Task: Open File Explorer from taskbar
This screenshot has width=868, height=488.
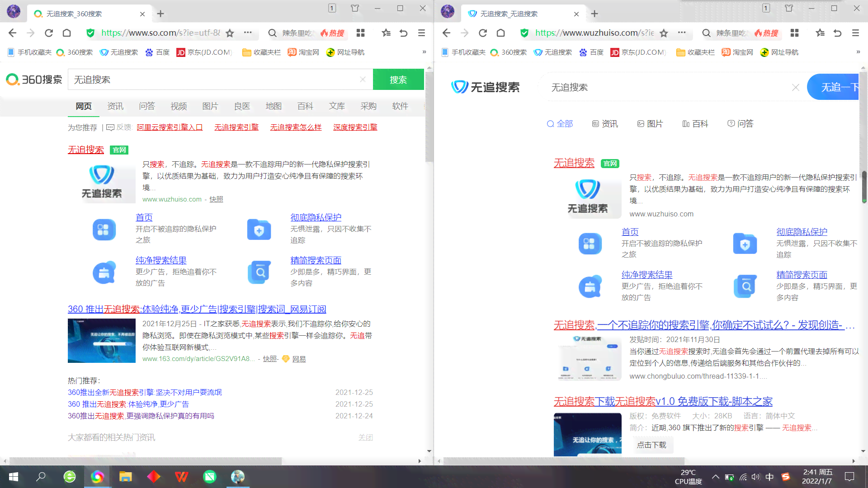Action: pyautogui.click(x=125, y=477)
